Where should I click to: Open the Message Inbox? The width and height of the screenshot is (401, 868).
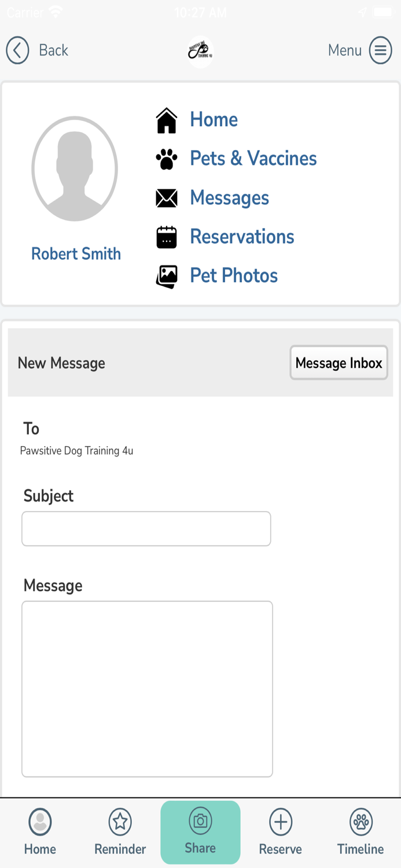point(339,363)
